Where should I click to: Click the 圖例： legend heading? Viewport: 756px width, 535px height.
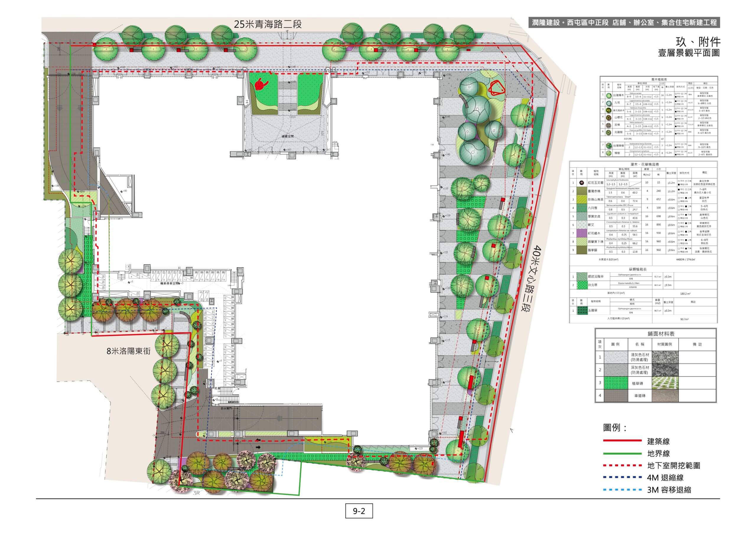click(615, 428)
